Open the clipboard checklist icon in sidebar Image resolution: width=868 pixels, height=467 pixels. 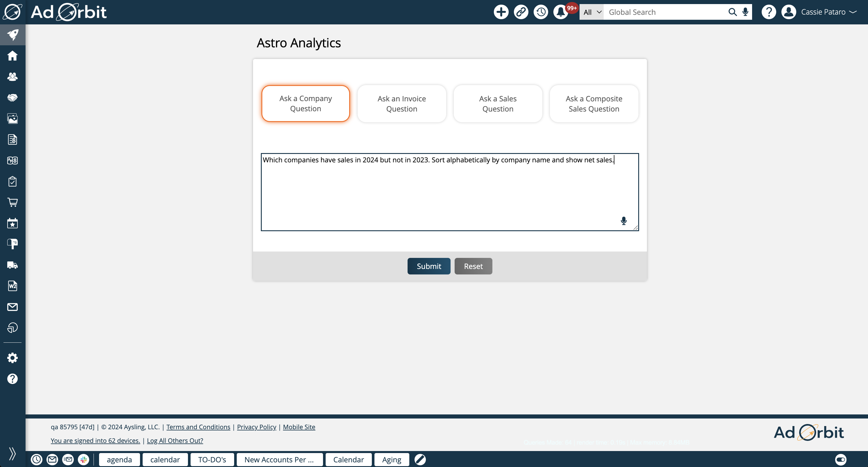(12, 181)
